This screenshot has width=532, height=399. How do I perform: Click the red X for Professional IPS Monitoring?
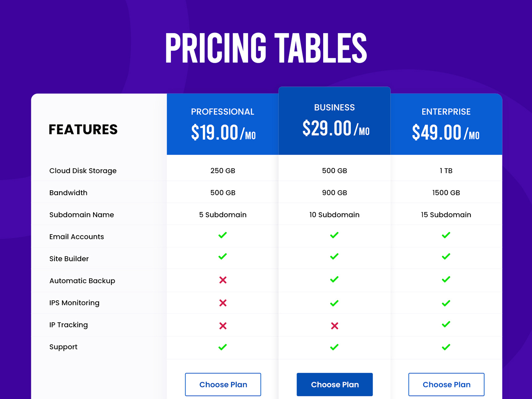click(x=222, y=303)
